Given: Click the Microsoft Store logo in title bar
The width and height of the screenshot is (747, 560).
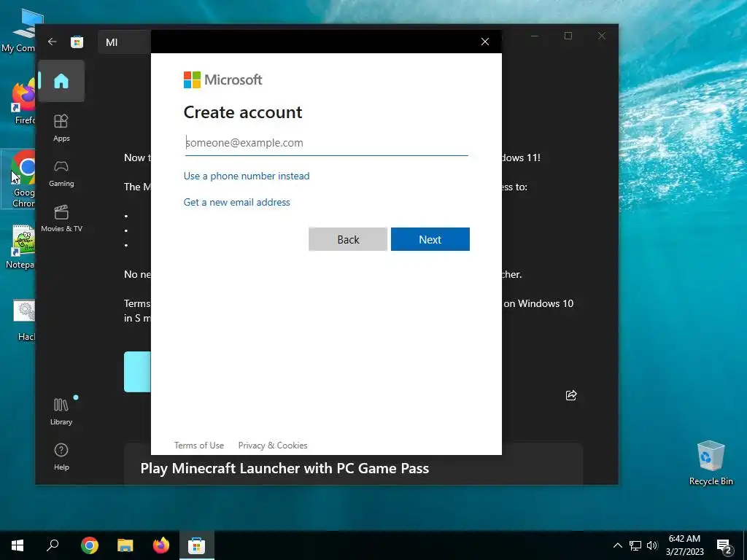Looking at the screenshot, I should click(77, 42).
